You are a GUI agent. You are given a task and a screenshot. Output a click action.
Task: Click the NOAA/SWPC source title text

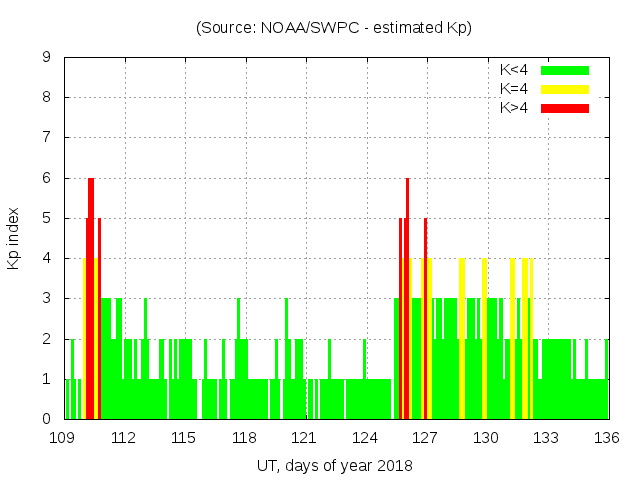tap(334, 28)
